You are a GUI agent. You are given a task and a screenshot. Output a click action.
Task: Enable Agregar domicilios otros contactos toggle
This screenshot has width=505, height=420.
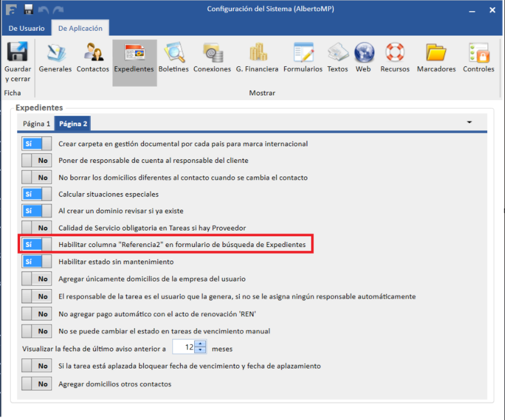coord(36,384)
